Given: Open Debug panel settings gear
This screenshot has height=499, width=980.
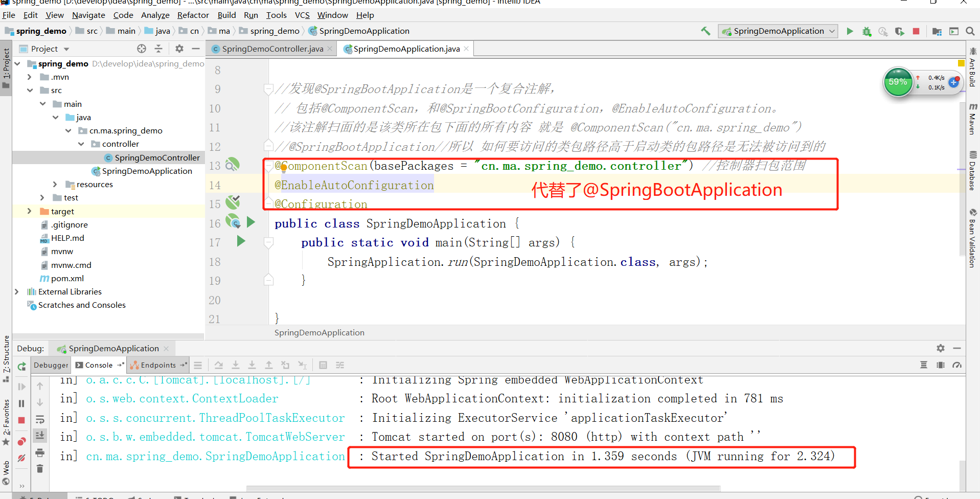Looking at the screenshot, I should pos(941,348).
